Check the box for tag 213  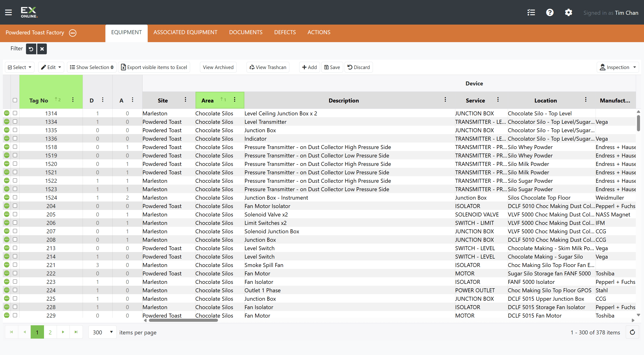pos(15,248)
